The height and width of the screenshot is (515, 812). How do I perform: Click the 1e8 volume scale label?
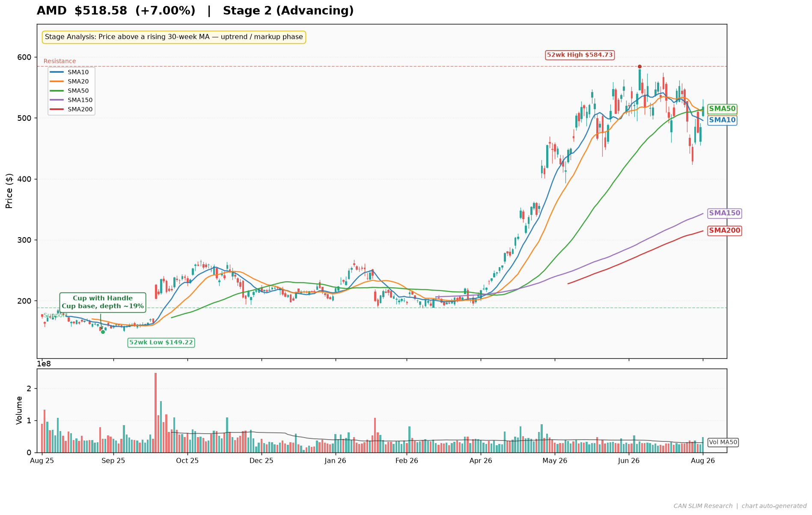click(44, 364)
